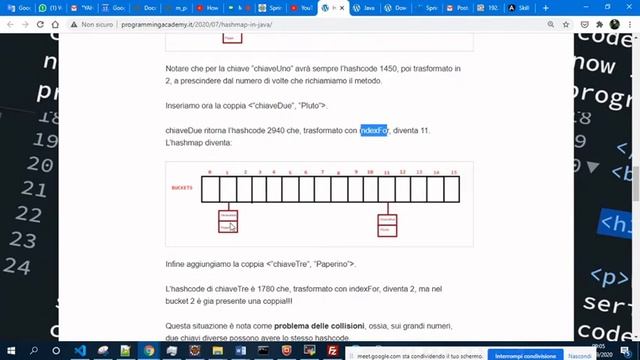This screenshot has height=360, width=640.
Task: Open the Chrome three-dot menu
Action: coord(630,24)
